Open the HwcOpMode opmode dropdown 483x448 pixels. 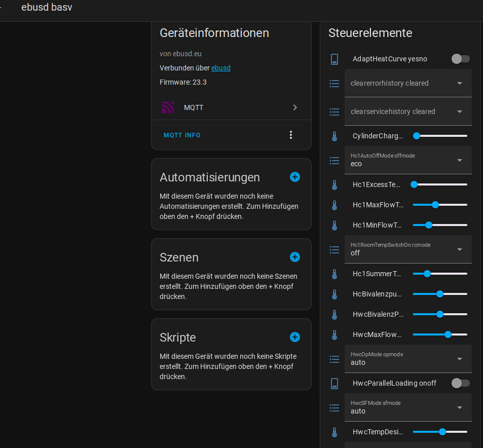[408, 359]
